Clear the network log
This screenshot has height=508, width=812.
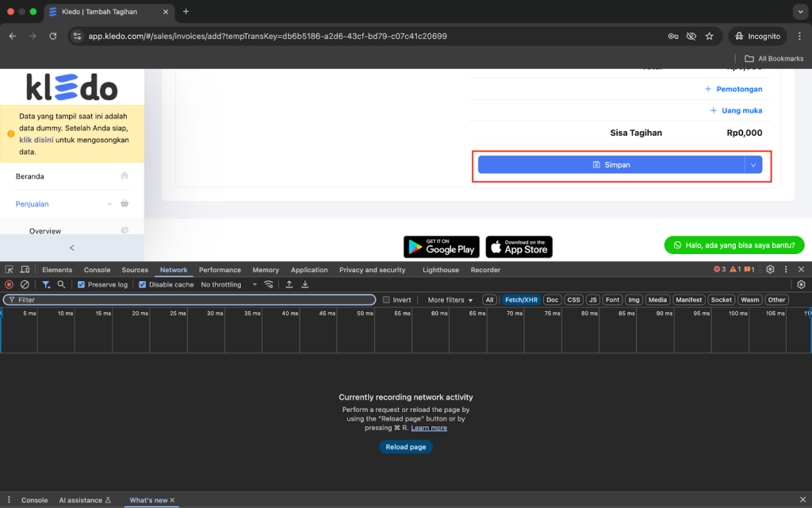(x=25, y=284)
